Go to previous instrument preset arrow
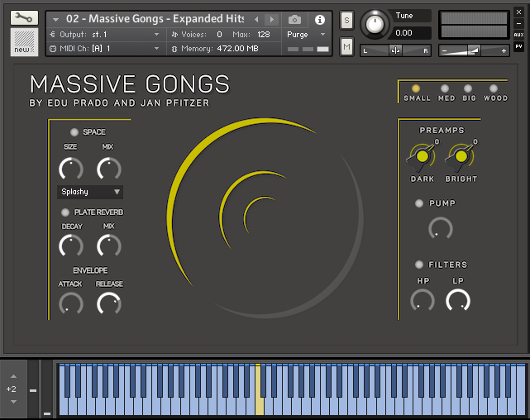 [x=256, y=19]
